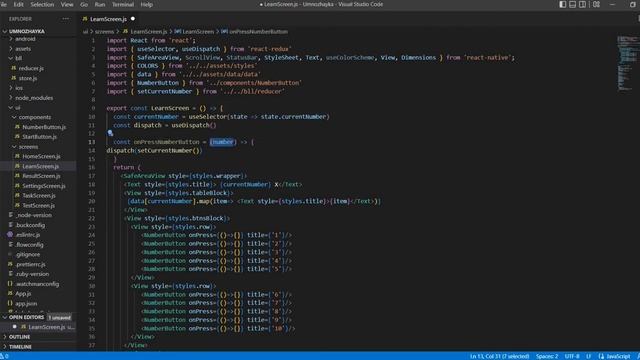The height and width of the screenshot is (360, 640).
Task: Expand the Outline section
Action: click(x=38, y=337)
